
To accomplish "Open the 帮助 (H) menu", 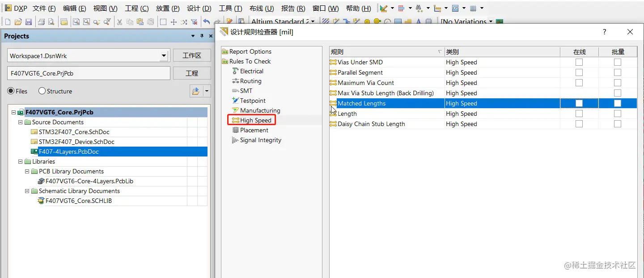I will pos(359,8).
